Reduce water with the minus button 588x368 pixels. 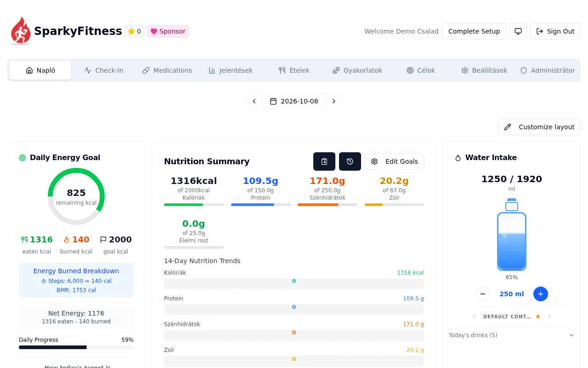[483, 294]
